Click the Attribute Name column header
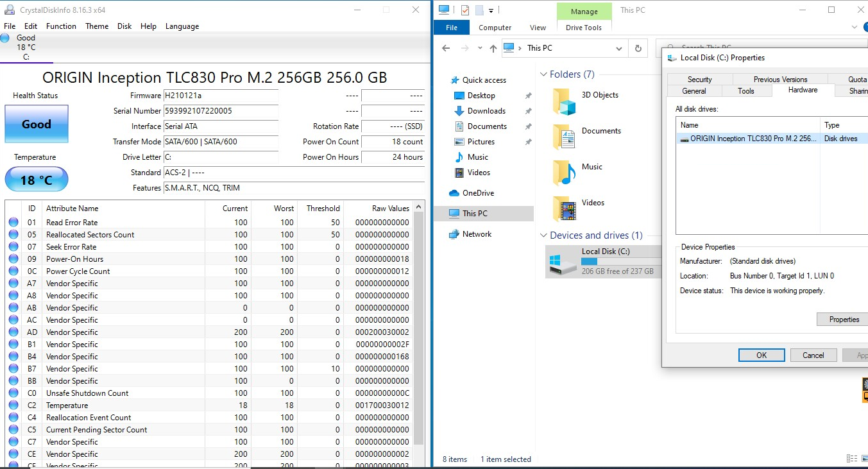868x469 pixels. [x=123, y=209]
